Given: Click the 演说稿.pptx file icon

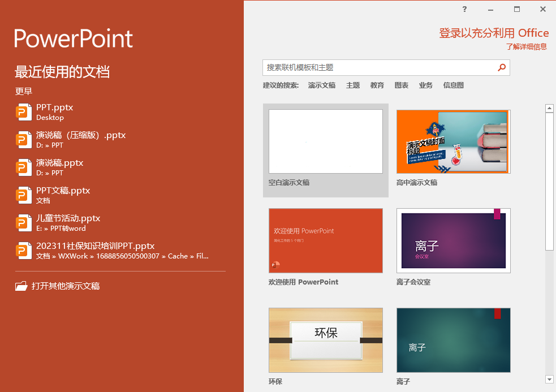Looking at the screenshot, I should point(24,167).
